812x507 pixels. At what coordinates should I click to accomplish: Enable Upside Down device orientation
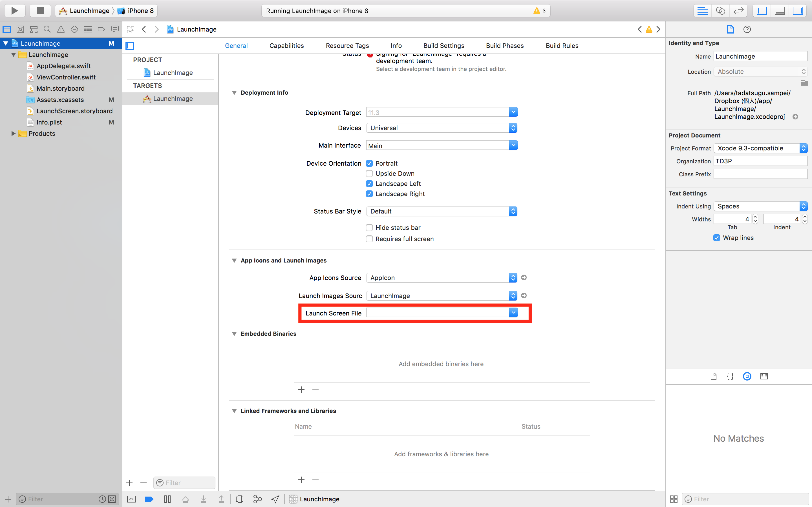click(368, 174)
